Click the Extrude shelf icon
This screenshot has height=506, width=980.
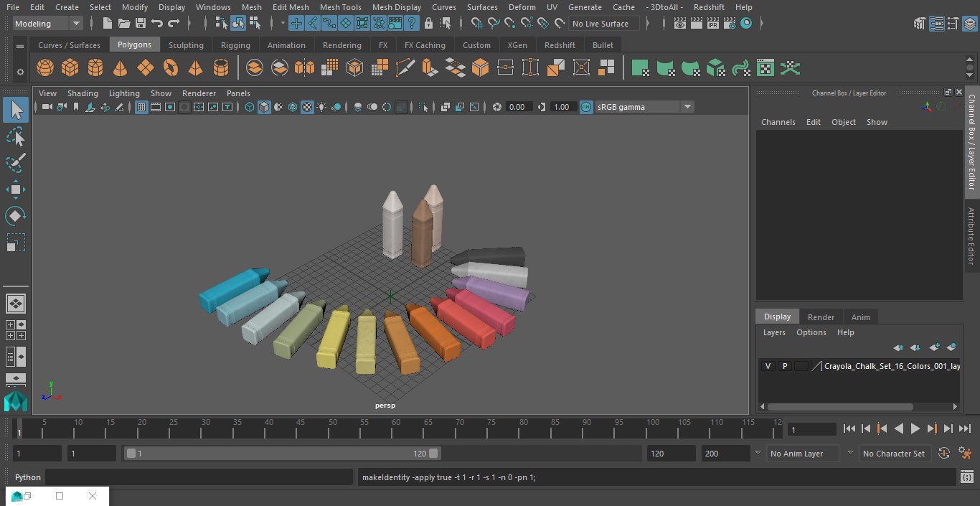pyautogui.click(x=430, y=68)
